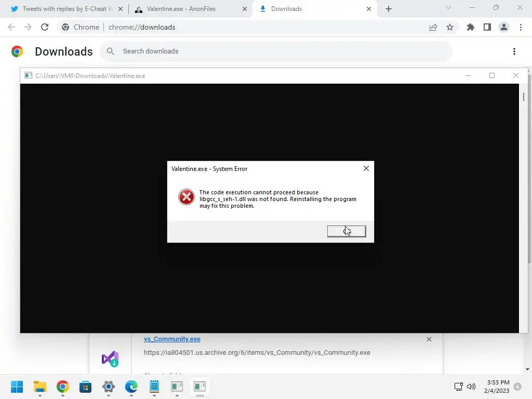Click the Search downloads field

(276, 51)
